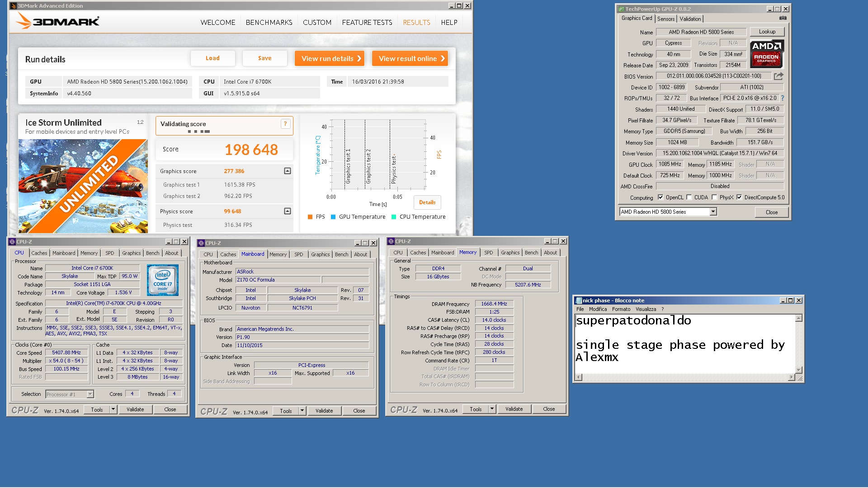Click the 3DMark title bar app icon
868x488 pixels.
click(x=13, y=6)
